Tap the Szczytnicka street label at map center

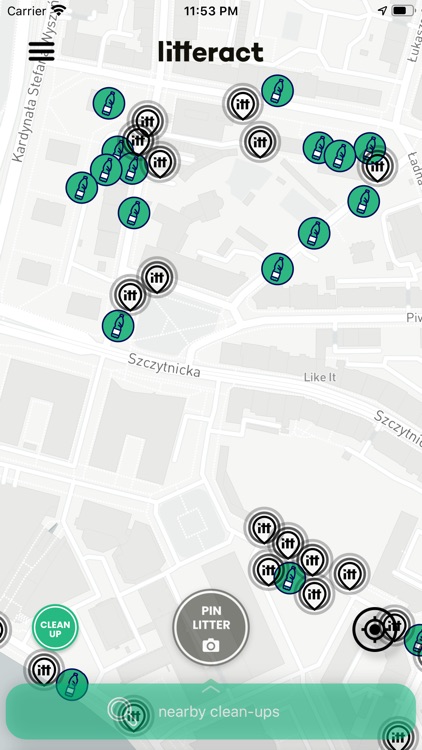point(164,365)
